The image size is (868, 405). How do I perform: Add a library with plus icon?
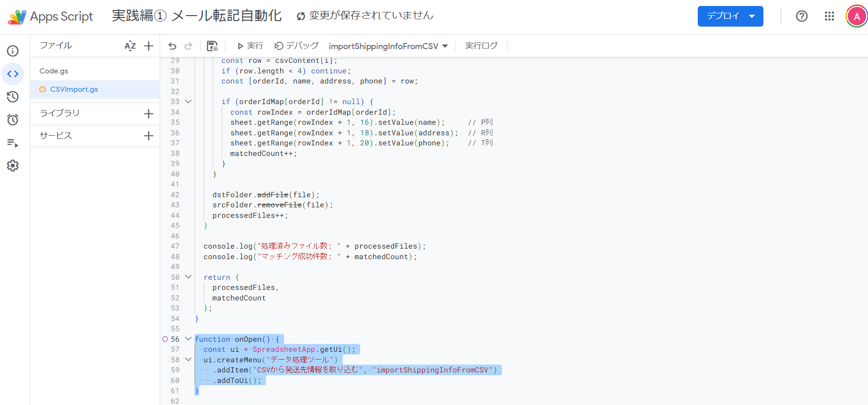(x=149, y=114)
